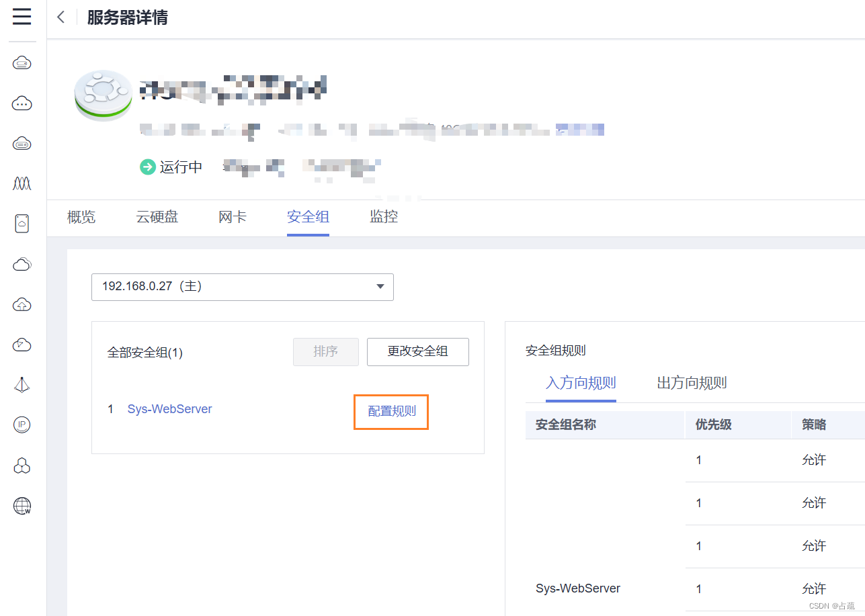This screenshot has width=865, height=616.
Task: Open the cloud upload arrow sidebar icon
Action: pos(22,304)
